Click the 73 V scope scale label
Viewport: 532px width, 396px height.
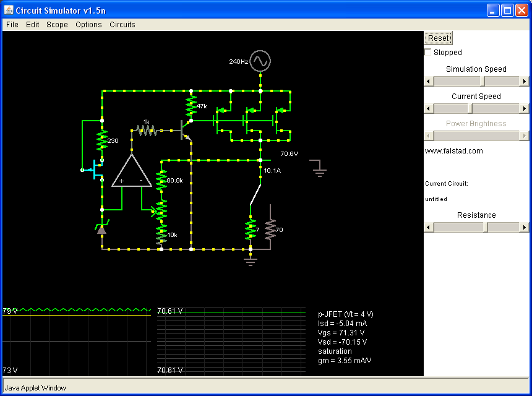[10, 370]
